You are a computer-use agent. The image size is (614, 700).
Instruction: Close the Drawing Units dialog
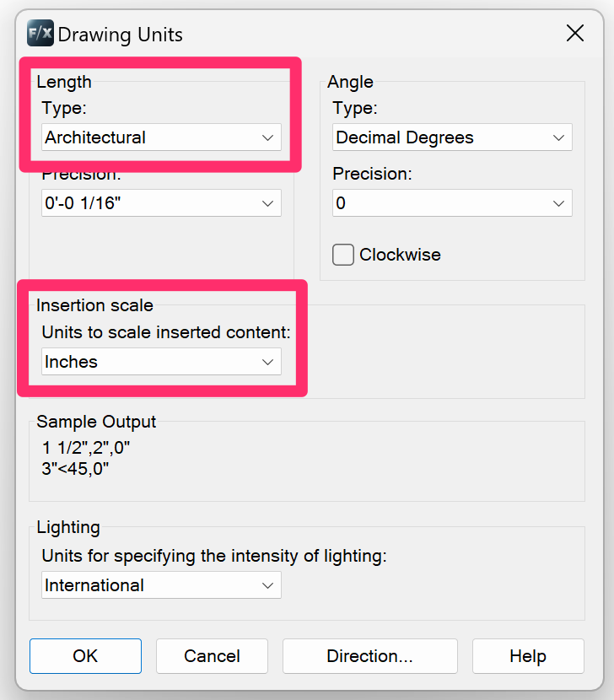pos(575,34)
